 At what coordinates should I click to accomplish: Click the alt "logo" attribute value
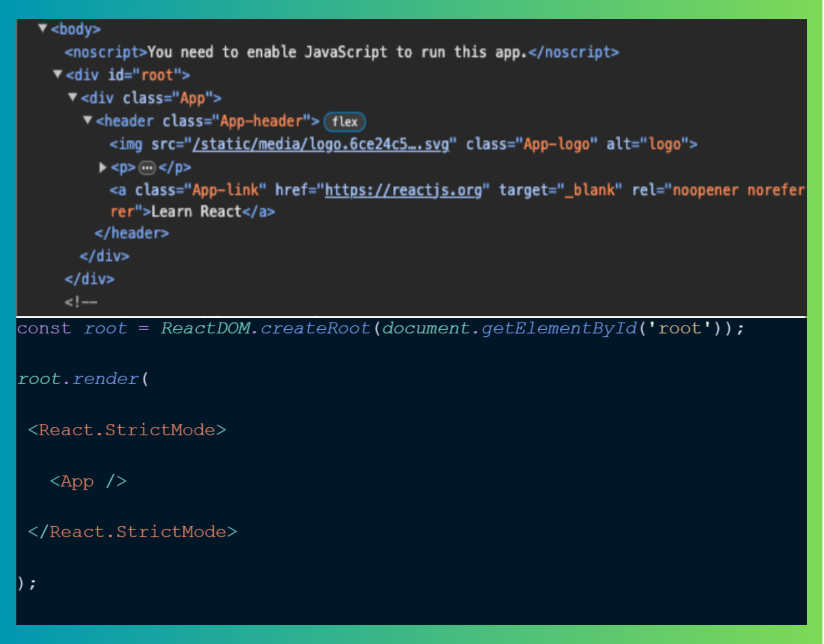click(x=664, y=144)
